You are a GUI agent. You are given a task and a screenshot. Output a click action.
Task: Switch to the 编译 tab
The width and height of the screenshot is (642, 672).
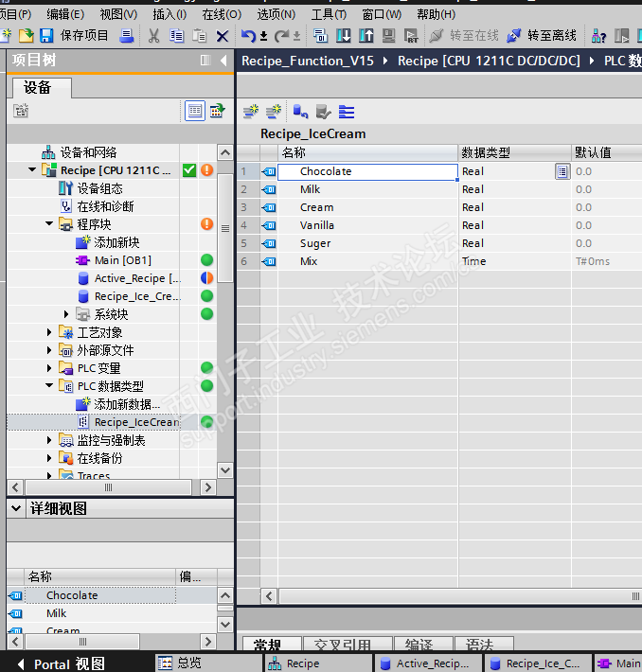coord(423,644)
